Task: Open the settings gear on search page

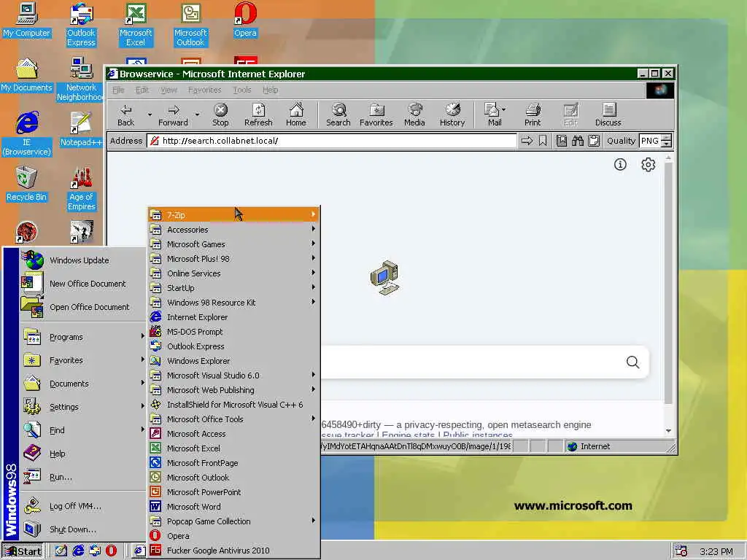Action: [648, 165]
